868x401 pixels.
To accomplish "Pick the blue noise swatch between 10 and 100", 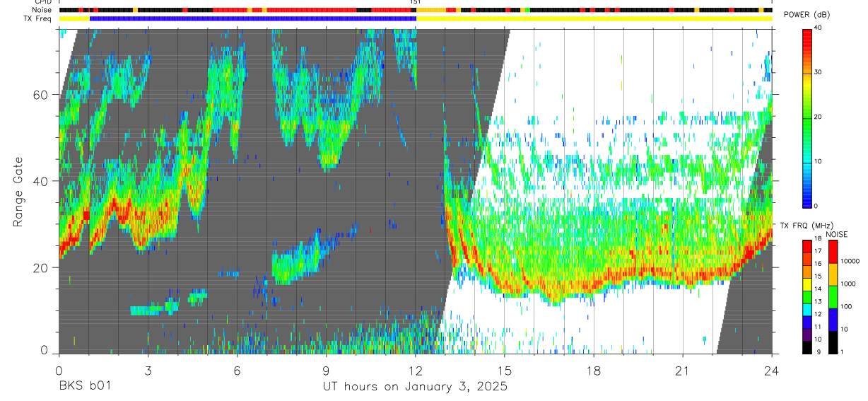I will [x=833, y=319].
